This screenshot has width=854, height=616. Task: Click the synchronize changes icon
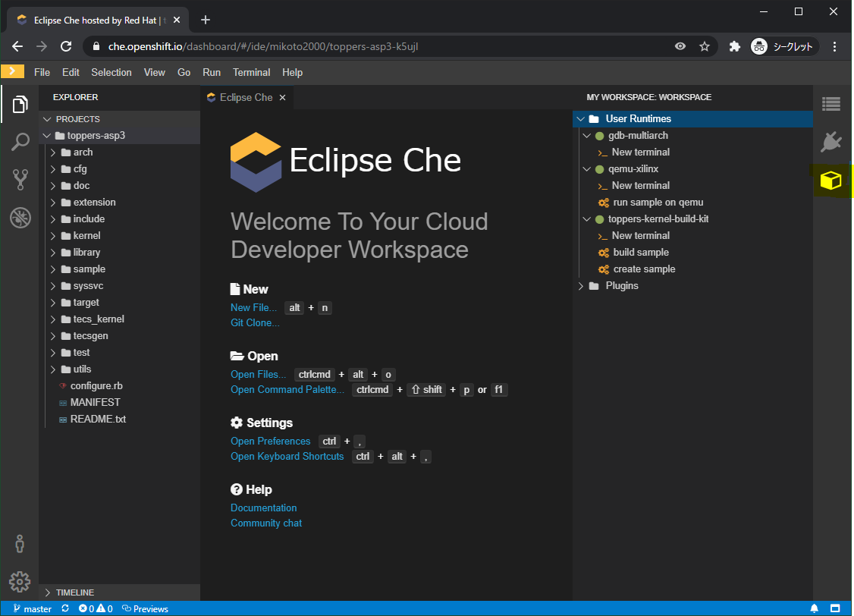pos(65,608)
